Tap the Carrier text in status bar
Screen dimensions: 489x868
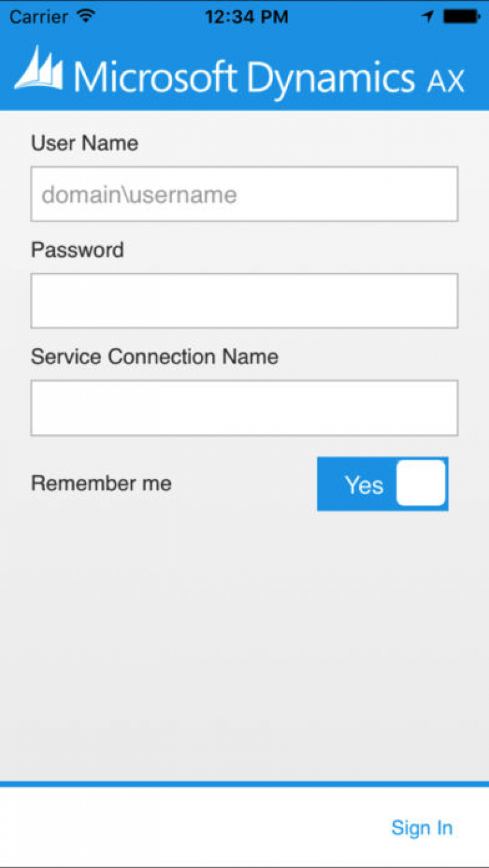[39, 17]
